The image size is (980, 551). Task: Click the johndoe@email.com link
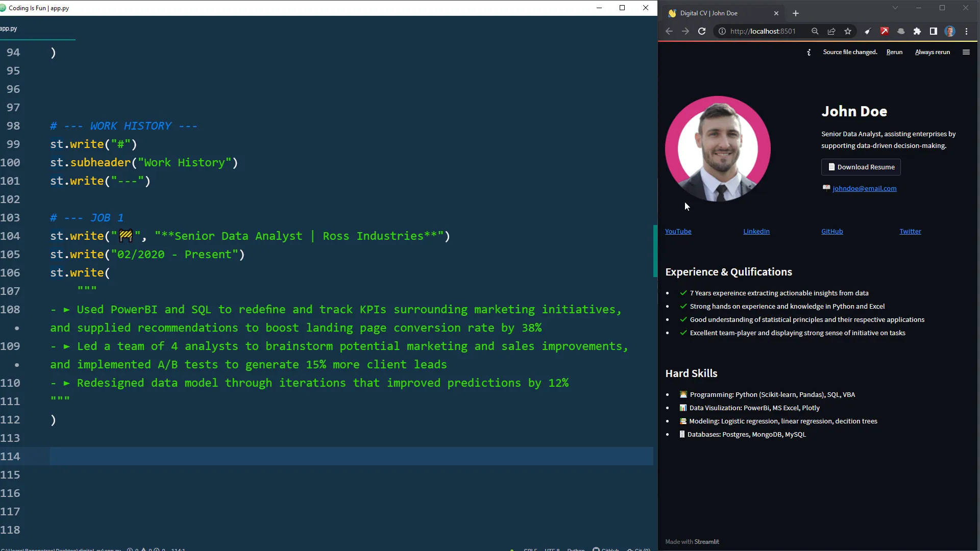click(x=864, y=188)
